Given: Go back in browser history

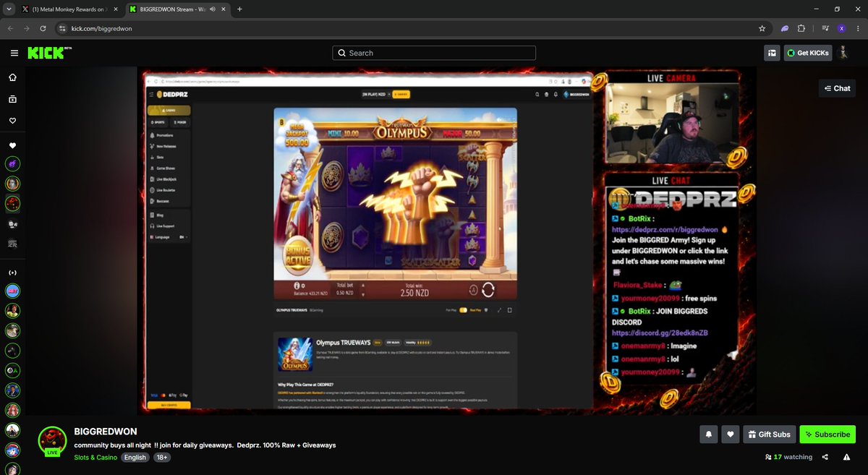Looking at the screenshot, I should point(10,28).
